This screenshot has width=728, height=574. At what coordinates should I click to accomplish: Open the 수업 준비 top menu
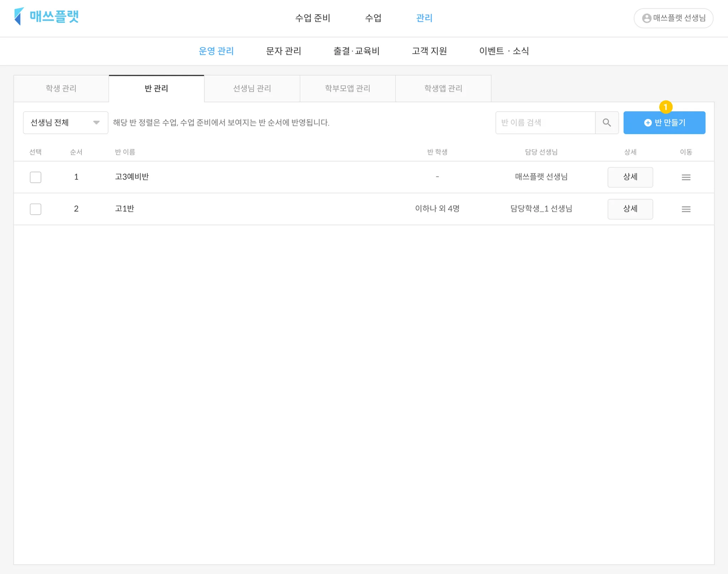(312, 18)
